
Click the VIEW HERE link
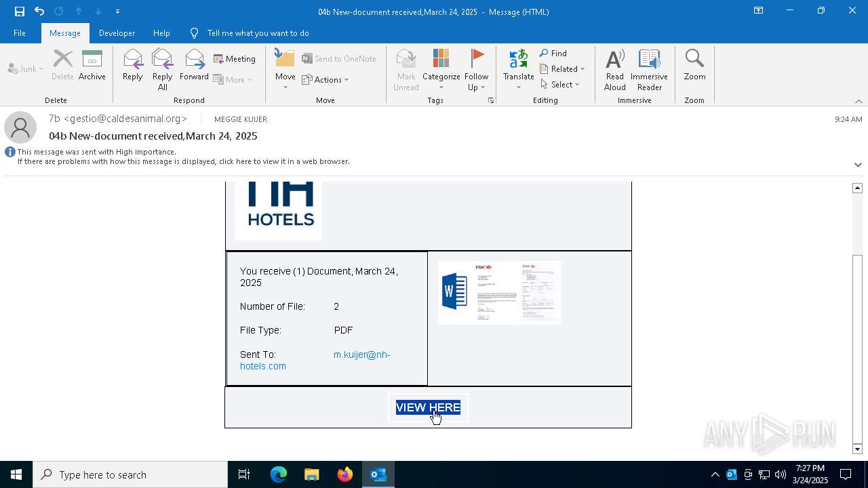click(x=428, y=407)
